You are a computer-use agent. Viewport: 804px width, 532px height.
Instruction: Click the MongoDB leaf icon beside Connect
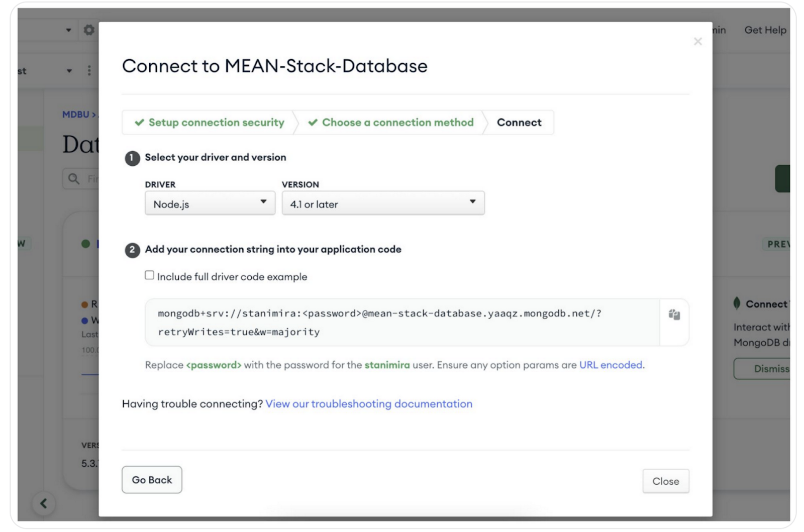pyautogui.click(x=737, y=303)
